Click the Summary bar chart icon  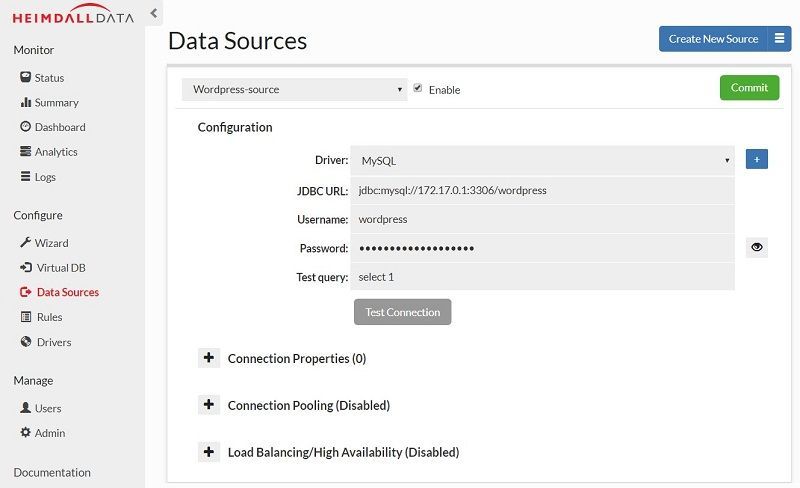pos(26,103)
